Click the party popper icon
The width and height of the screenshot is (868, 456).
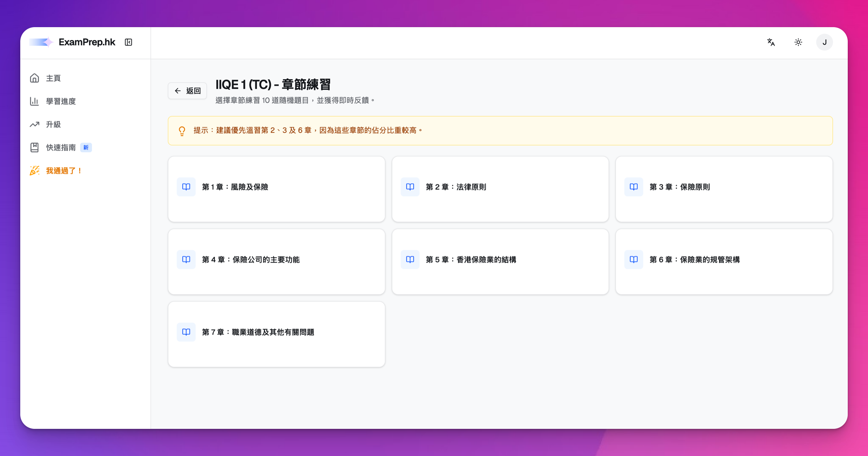[34, 170]
